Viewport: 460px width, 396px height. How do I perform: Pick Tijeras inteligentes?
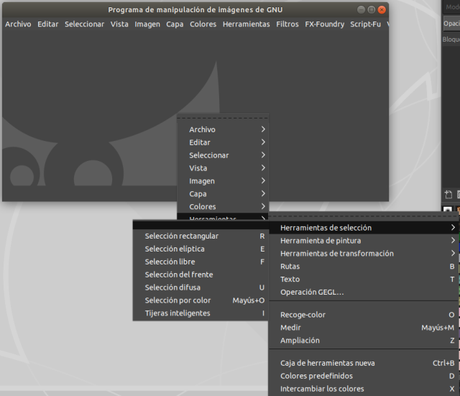(x=200, y=313)
